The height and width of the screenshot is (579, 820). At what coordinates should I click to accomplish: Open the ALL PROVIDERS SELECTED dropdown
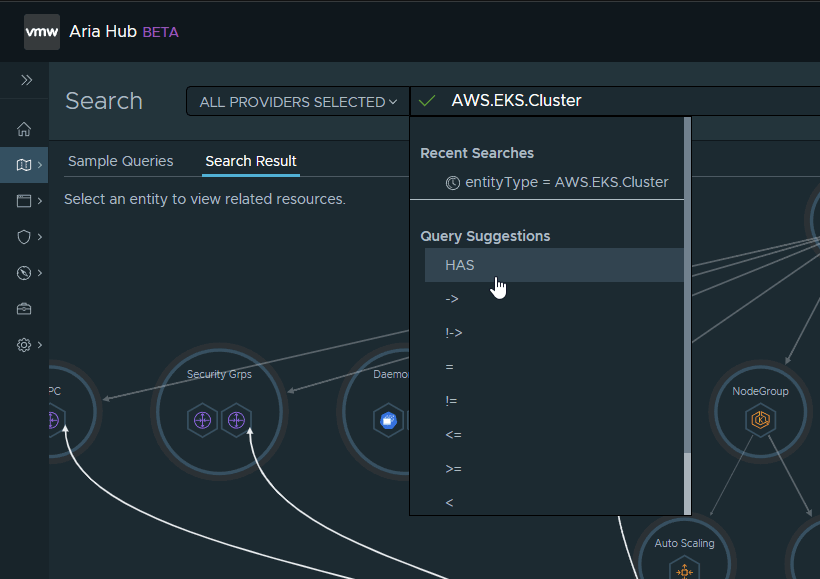(298, 102)
